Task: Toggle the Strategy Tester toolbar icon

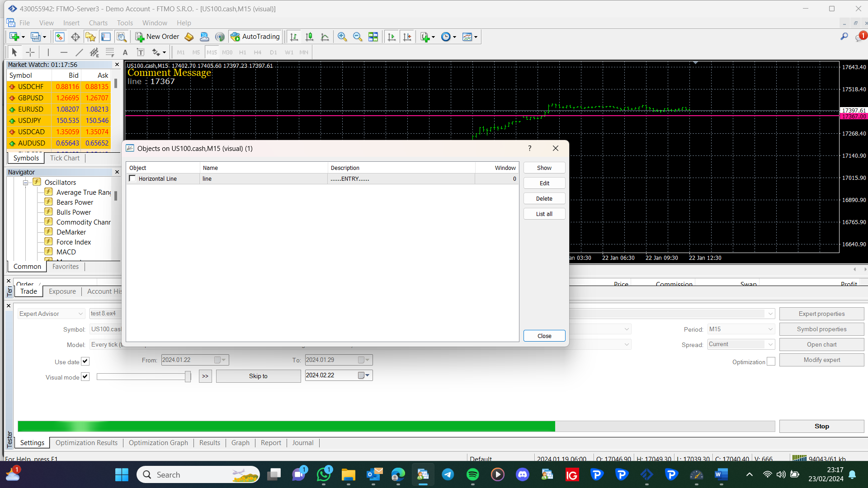Action: 121,37
